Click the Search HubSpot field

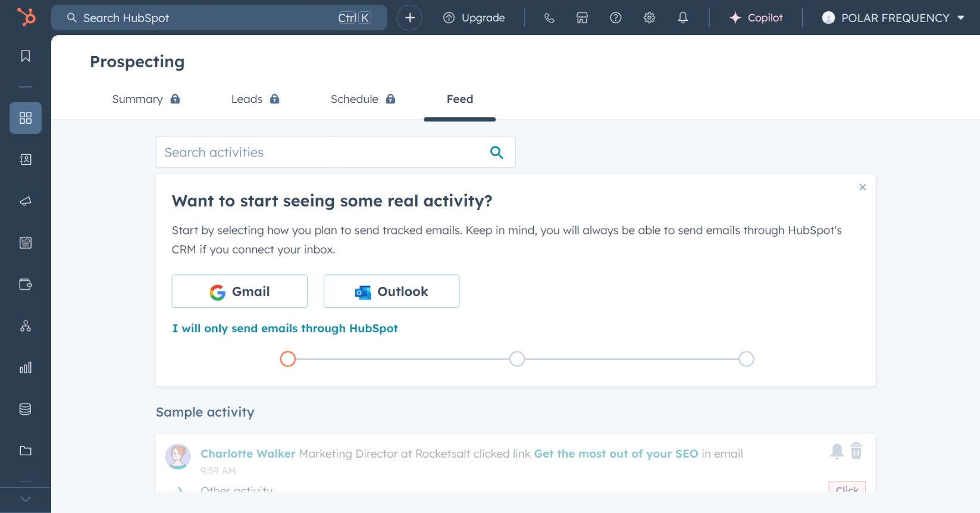coord(219,18)
